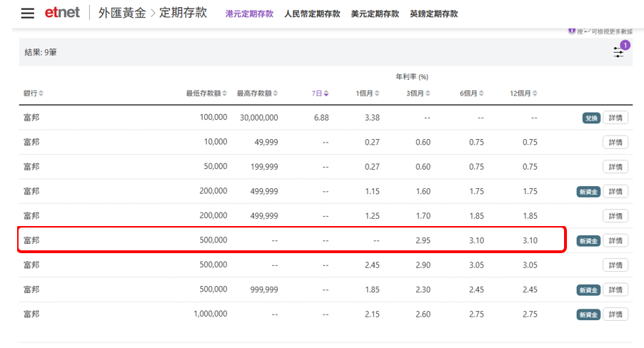Click the 結果: 9筆 result count
This screenshot has height=348, width=644.
click(41, 52)
